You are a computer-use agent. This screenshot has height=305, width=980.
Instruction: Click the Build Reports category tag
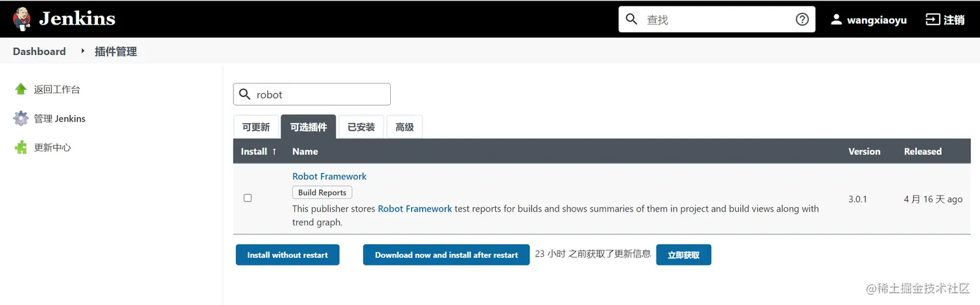coord(322,192)
